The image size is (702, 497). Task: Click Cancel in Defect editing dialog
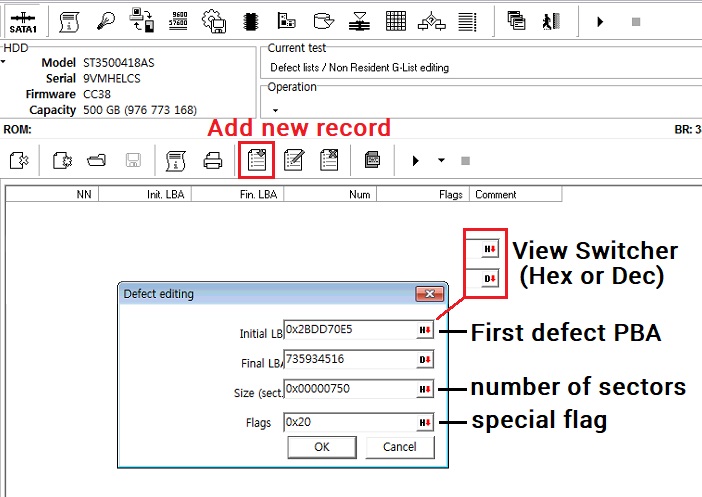point(400,447)
